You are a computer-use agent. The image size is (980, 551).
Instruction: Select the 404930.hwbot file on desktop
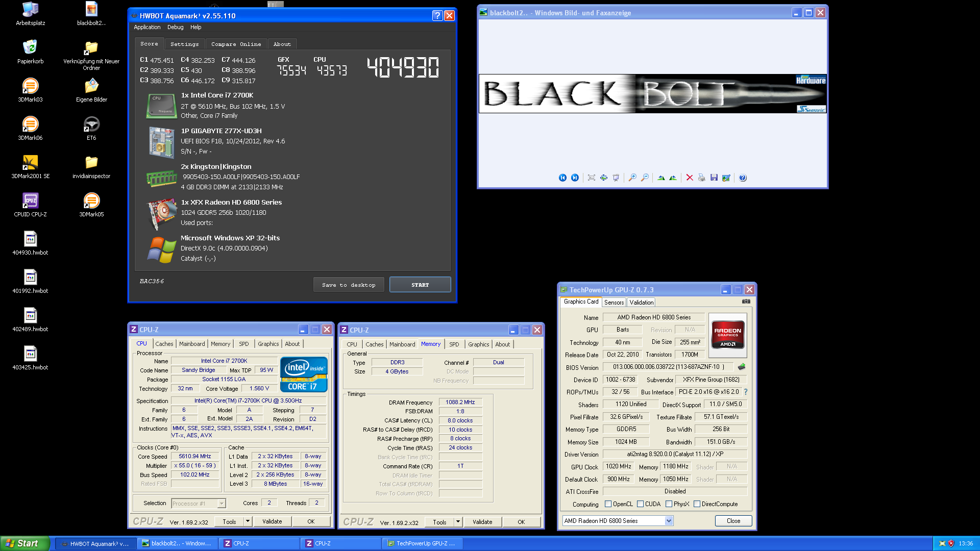30,243
